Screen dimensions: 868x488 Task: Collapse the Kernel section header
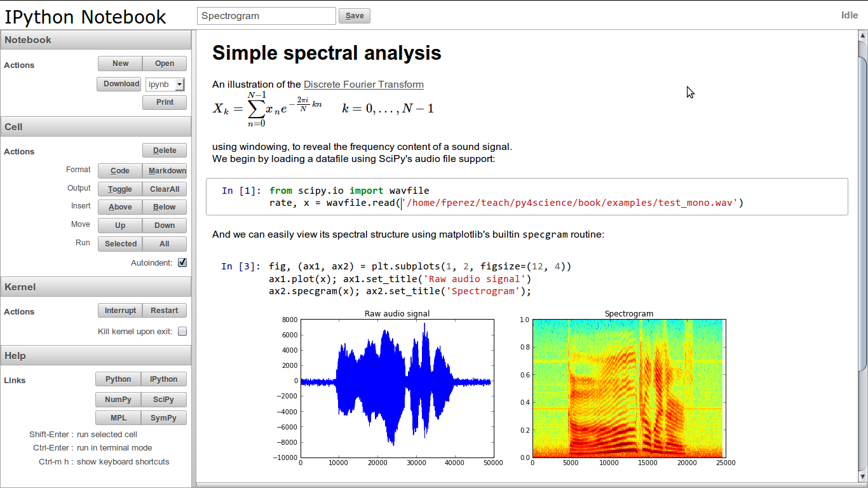(x=95, y=287)
